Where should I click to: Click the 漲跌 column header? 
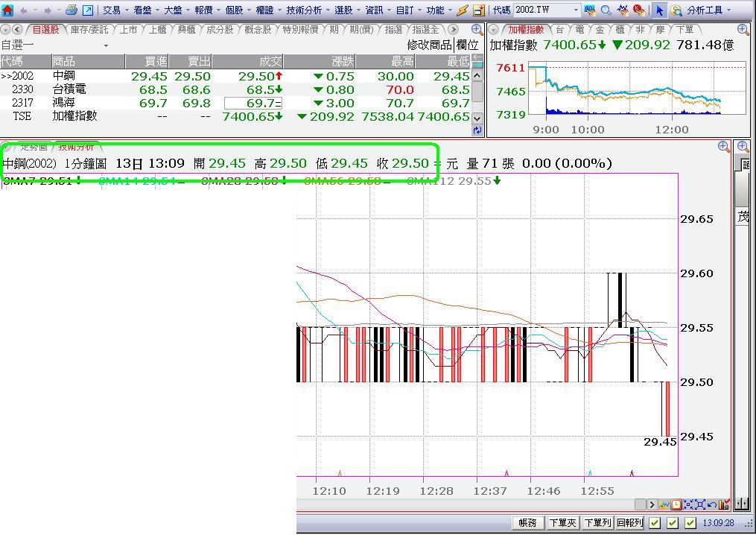pyautogui.click(x=320, y=61)
